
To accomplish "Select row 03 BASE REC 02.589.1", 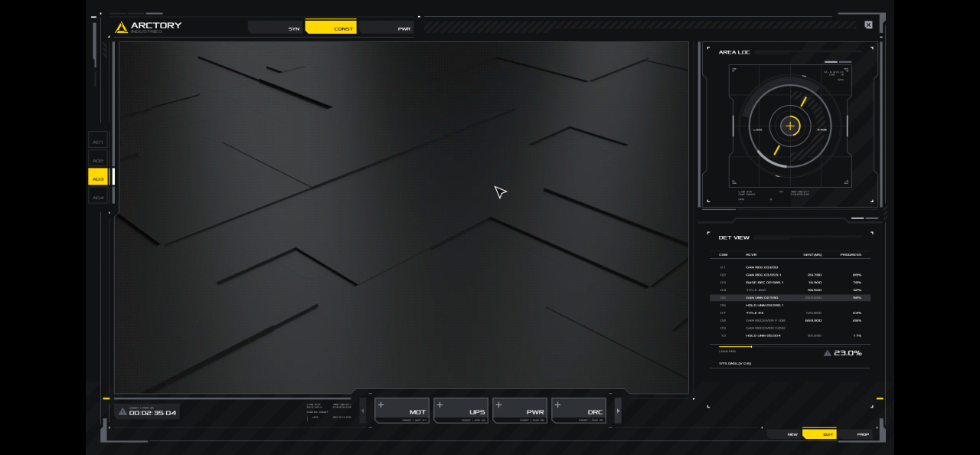I will (790, 282).
